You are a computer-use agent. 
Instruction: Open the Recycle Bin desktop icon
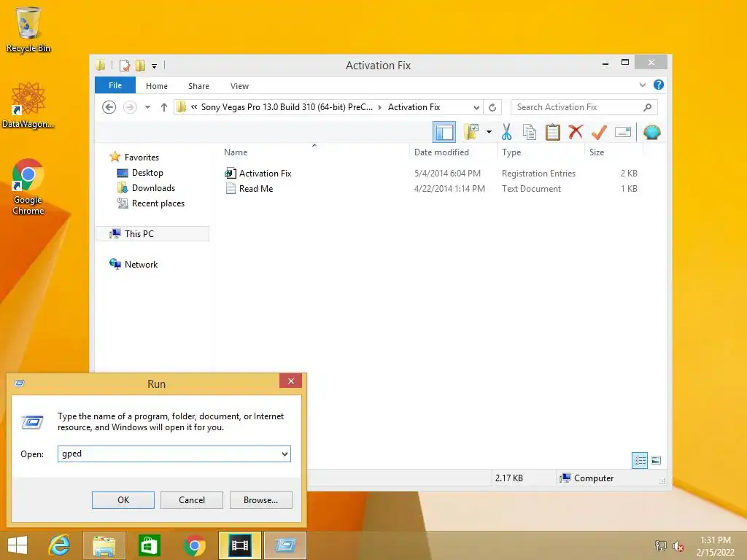[28, 29]
